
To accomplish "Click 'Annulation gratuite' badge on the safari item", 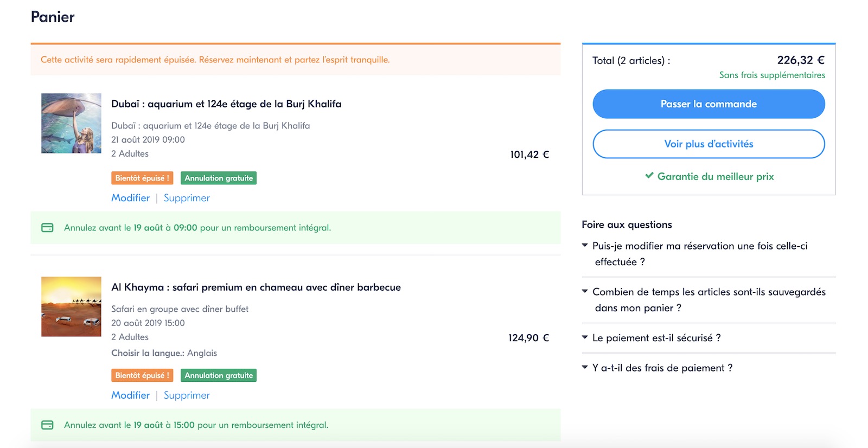I will (x=219, y=375).
